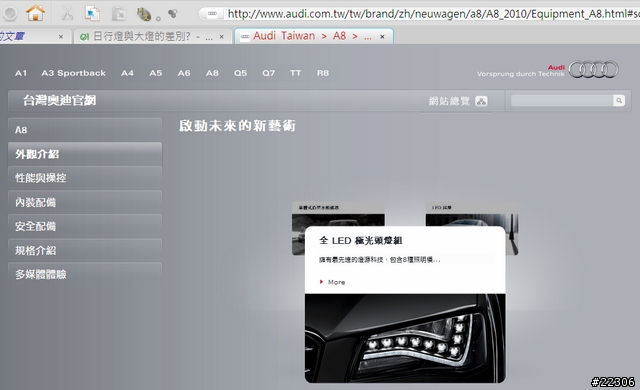
Task: Click the paintbrush tool icon in toolbar
Action: click(x=144, y=14)
